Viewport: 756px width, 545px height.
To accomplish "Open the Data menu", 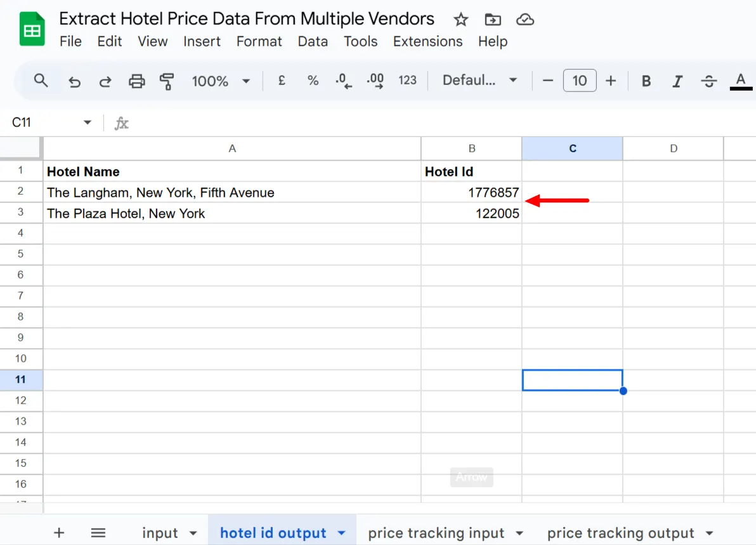I will 313,41.
